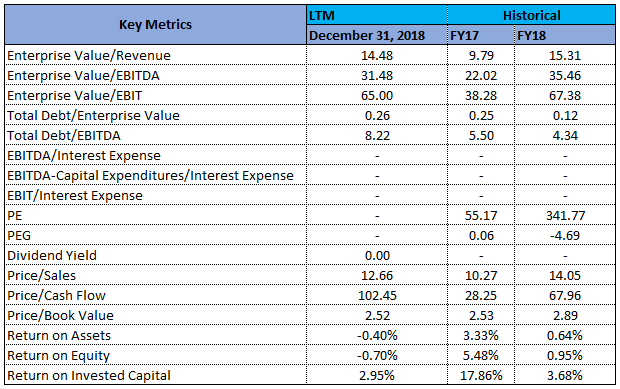Click the Enterprise Value/Revenue row label
The image size is (620, 389).
point(89,56)
